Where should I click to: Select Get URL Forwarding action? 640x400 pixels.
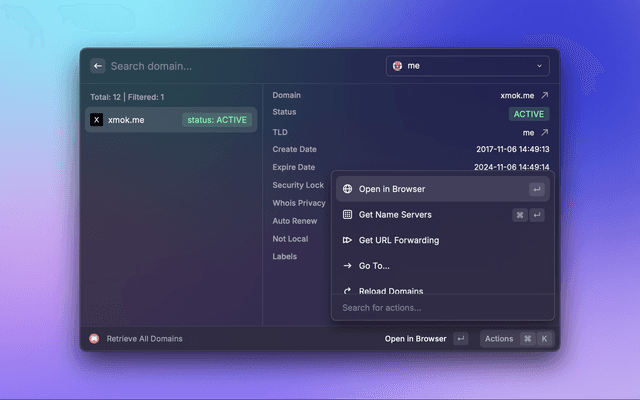[x=400, y=240]
